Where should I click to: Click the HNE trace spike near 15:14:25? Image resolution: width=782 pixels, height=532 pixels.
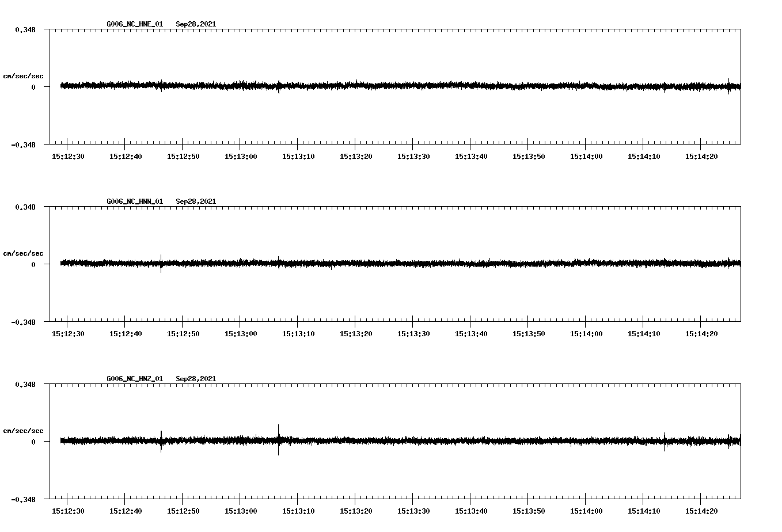(728, 86)
